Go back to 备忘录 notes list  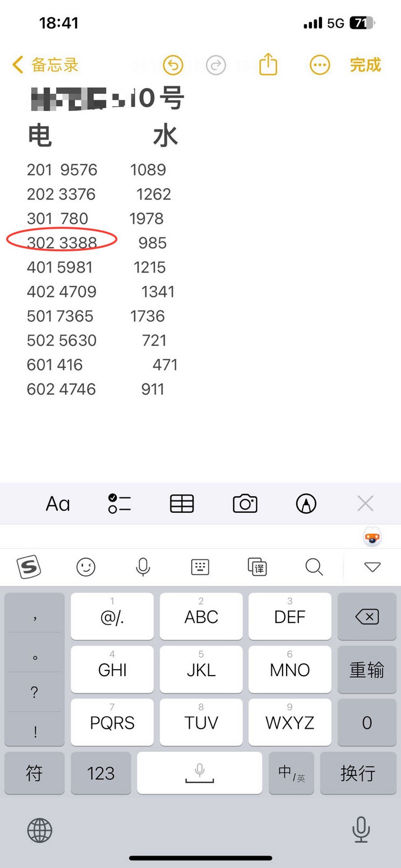pos(45,65)
